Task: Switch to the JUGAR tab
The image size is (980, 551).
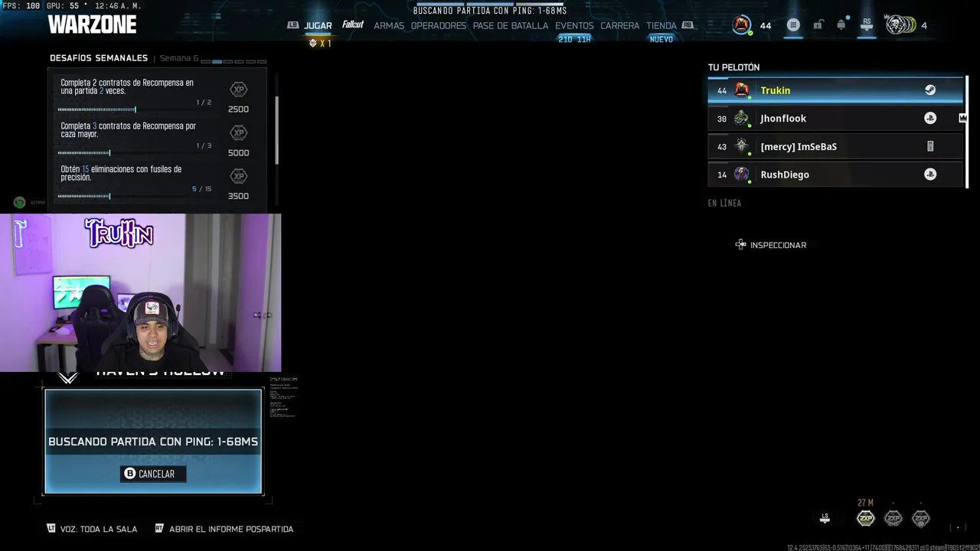Action: coord(318,25)
